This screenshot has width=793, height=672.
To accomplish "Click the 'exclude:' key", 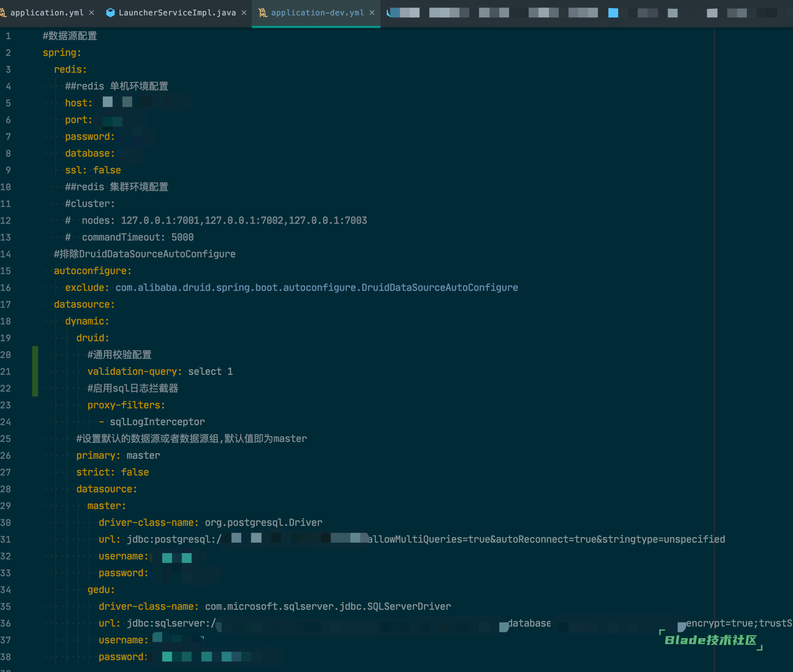I will [87, 288].
